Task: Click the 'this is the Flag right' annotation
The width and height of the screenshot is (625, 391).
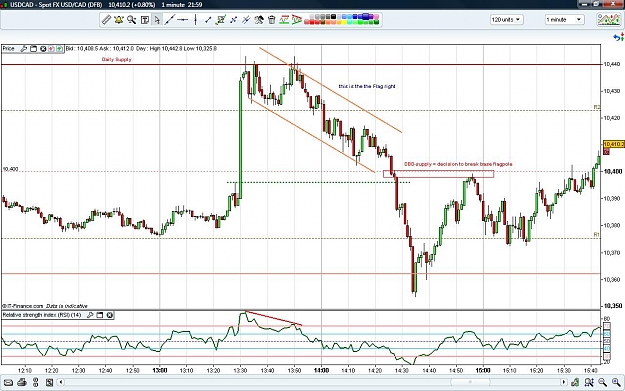Action: [x=367, y=86]
